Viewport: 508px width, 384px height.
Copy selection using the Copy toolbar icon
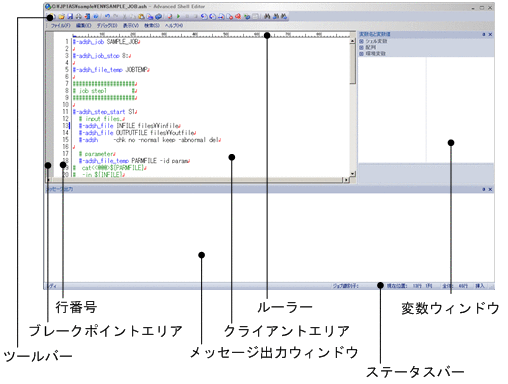tap(132, 16)
